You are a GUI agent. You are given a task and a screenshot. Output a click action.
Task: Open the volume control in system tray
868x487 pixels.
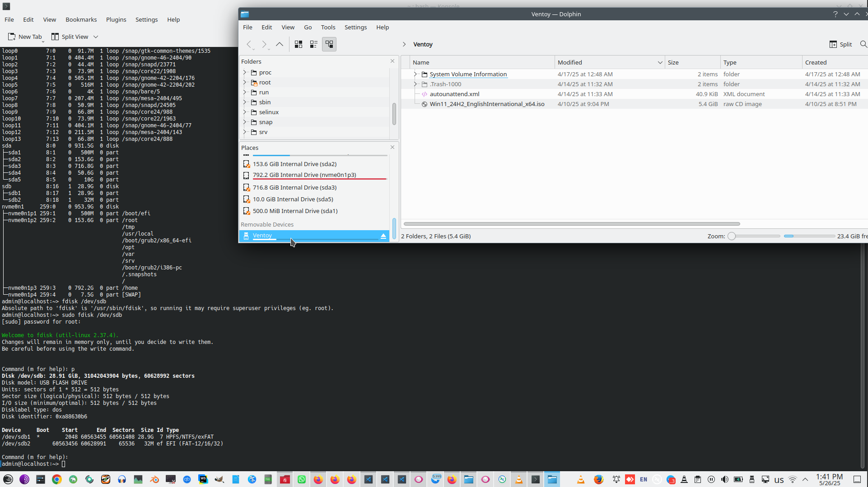coord(725,479)
